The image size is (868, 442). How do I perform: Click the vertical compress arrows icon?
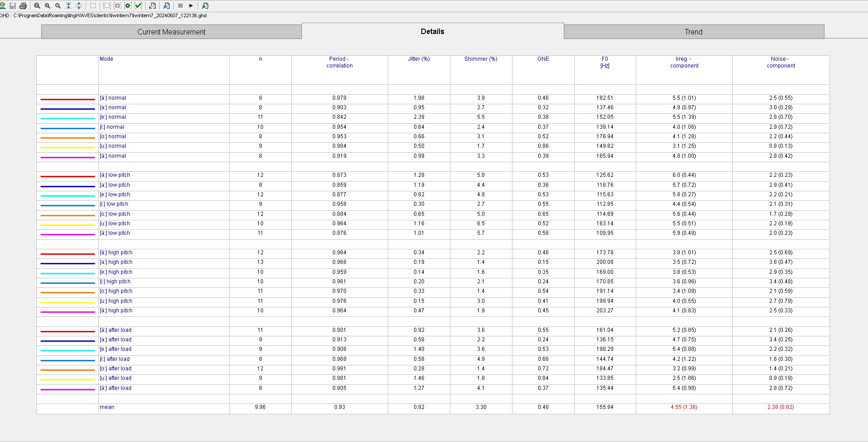[79, 6]
